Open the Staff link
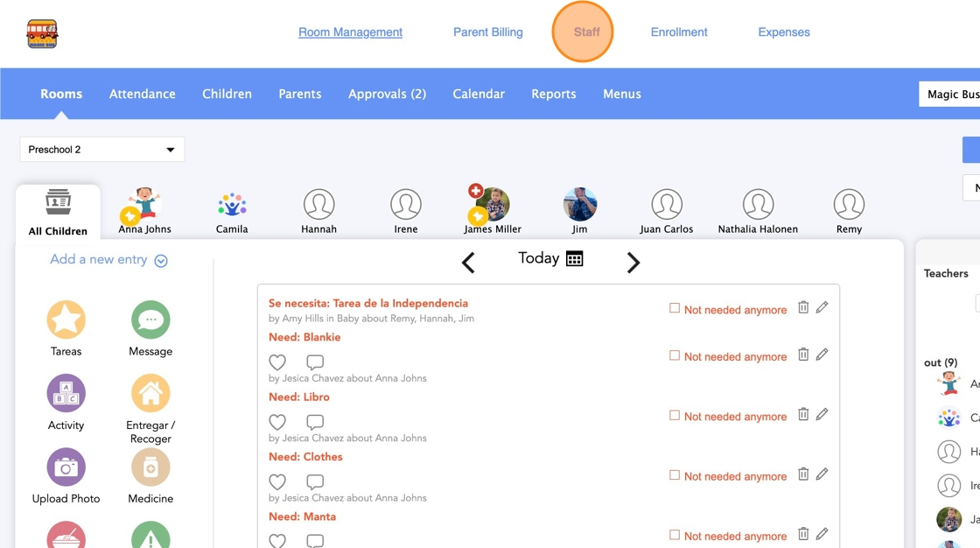The image size is (980, 548). pos(586,32)
